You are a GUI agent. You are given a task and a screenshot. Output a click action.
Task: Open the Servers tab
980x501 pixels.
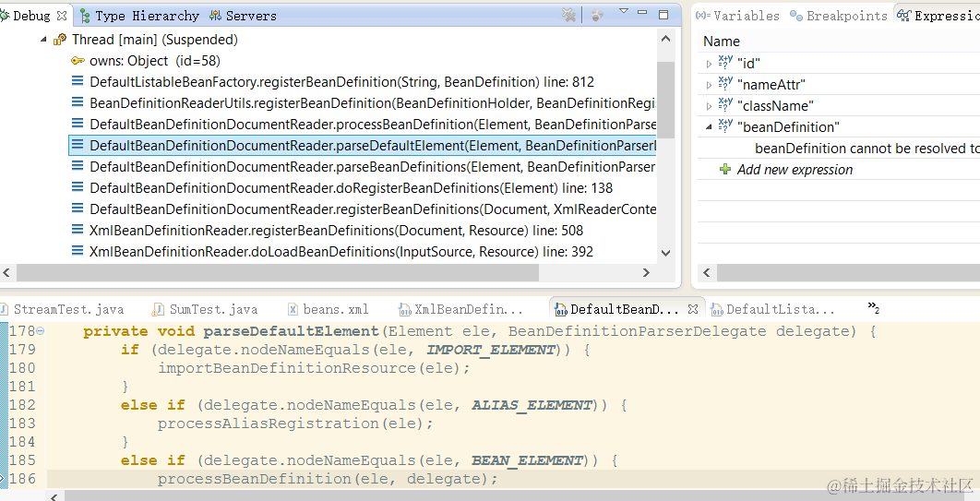[x=243, y=16]
